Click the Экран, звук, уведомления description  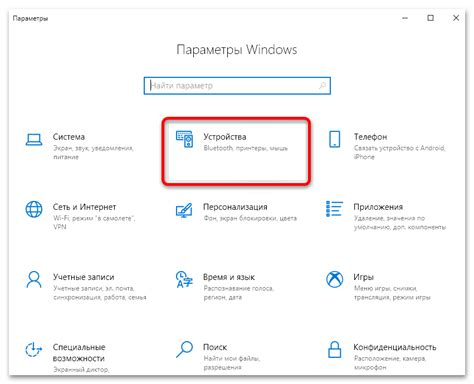93,152
